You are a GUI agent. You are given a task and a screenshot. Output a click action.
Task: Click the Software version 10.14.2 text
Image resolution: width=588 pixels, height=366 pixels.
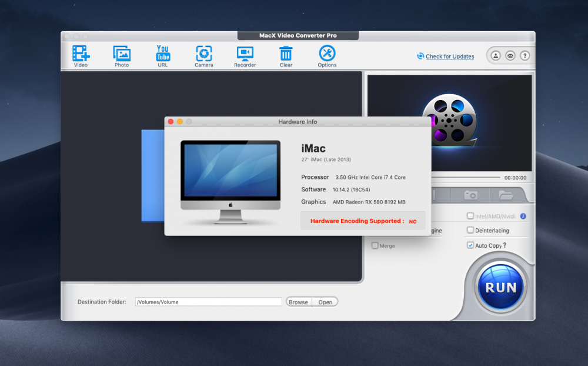point(352,189)
